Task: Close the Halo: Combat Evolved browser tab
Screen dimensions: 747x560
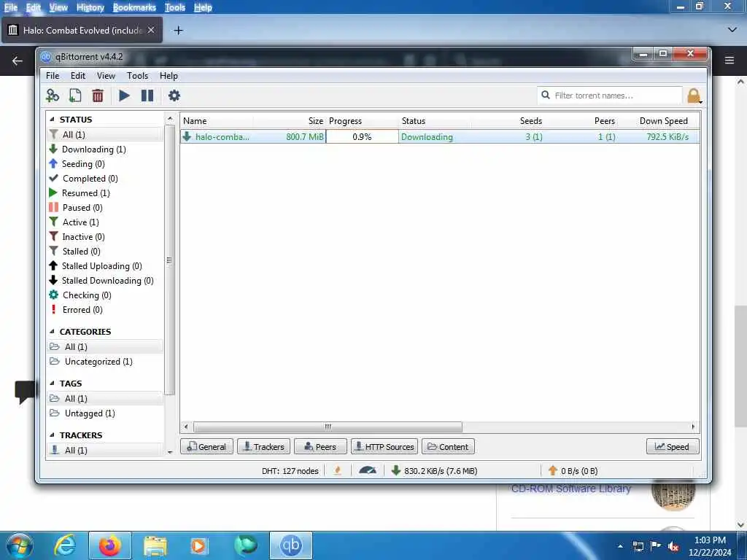Action: [150, 30]
